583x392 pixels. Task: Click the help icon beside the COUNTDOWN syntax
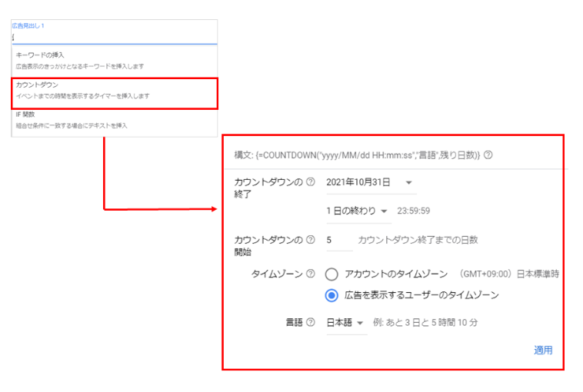pyautogui.click(x=488, y=155)
